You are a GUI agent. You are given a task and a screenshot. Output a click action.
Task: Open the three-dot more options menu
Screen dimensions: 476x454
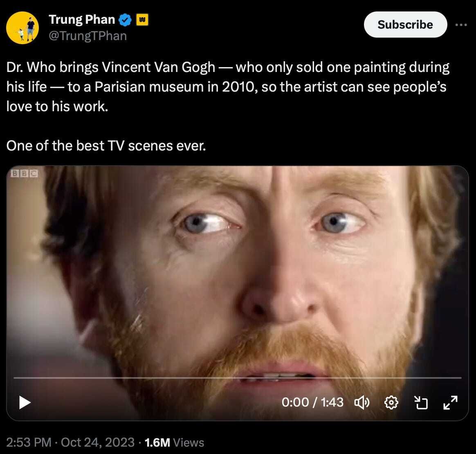pos(461,25)
